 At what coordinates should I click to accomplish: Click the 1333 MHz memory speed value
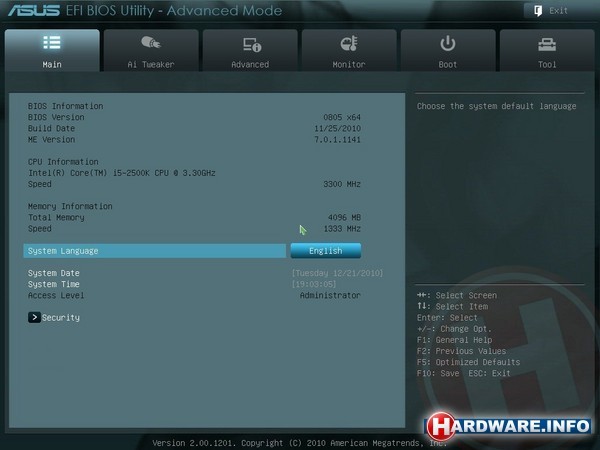[342, 228]
